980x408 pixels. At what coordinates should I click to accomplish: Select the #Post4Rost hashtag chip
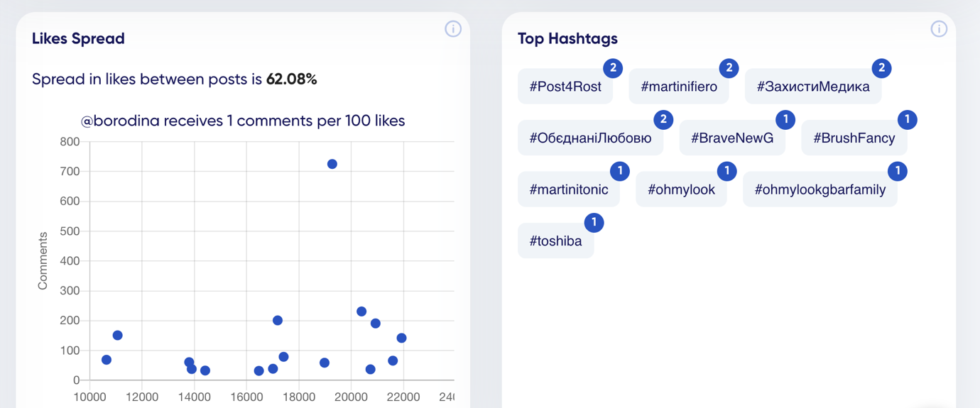coord(565,87)
